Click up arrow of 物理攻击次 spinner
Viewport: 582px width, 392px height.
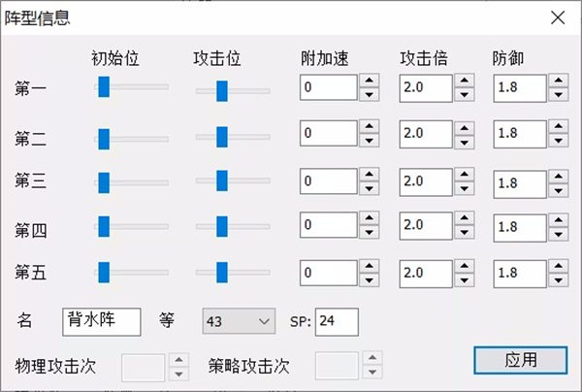pos(178,360)
